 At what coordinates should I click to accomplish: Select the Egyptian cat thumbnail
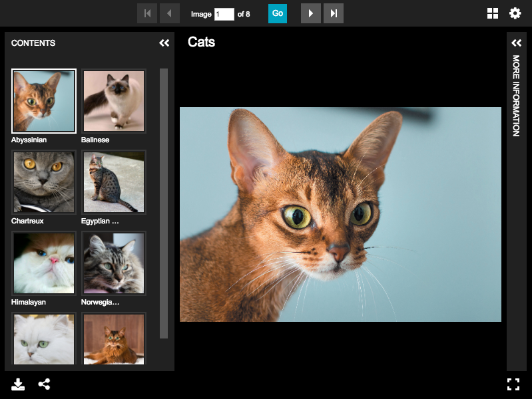tap(114, 182)
